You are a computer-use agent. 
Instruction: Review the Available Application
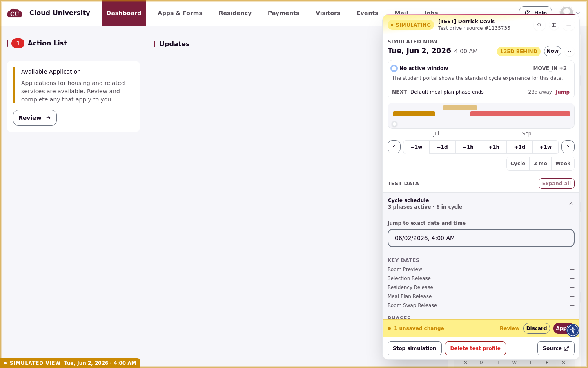pyautogui.click(x=35, y=118)
